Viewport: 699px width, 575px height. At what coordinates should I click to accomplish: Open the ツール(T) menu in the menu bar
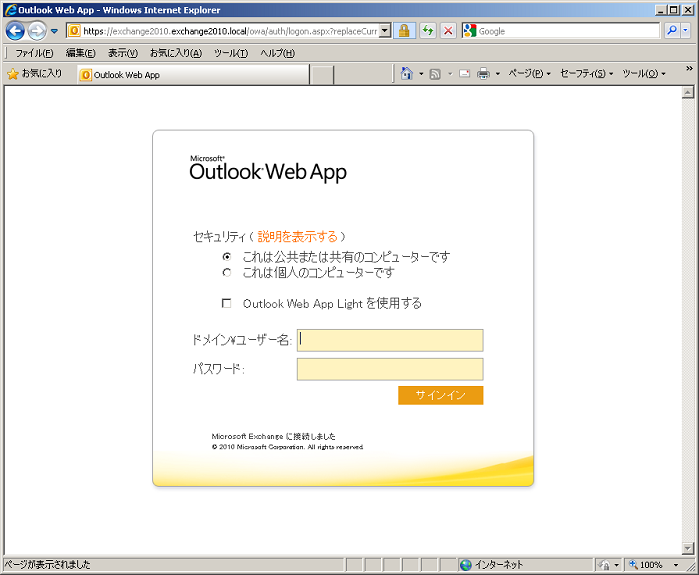click(230, 53)
